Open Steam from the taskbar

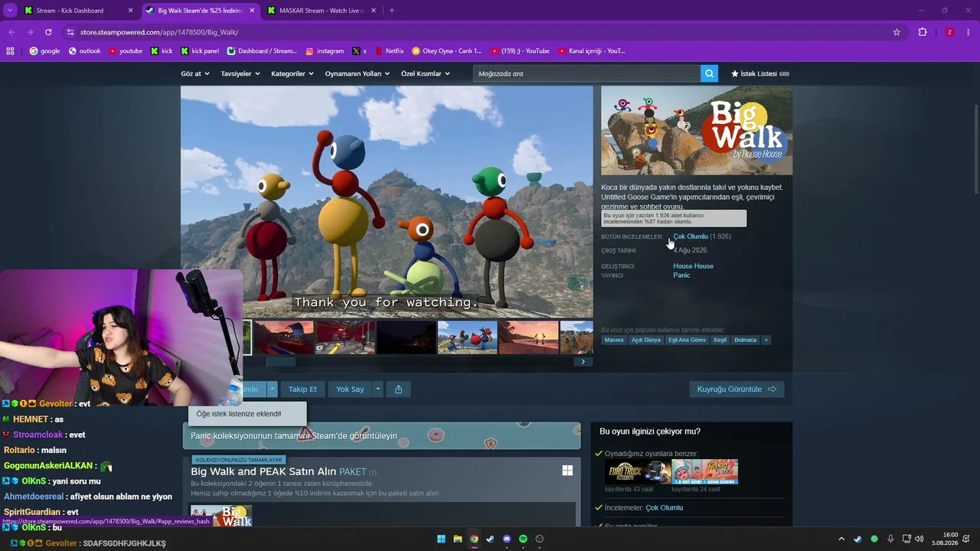click(x=490, y=539)
